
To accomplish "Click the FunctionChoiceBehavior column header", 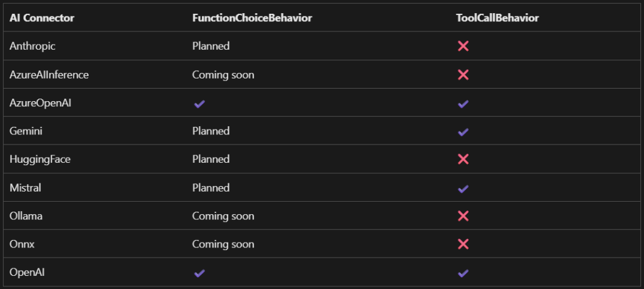I will click(252, 18).
